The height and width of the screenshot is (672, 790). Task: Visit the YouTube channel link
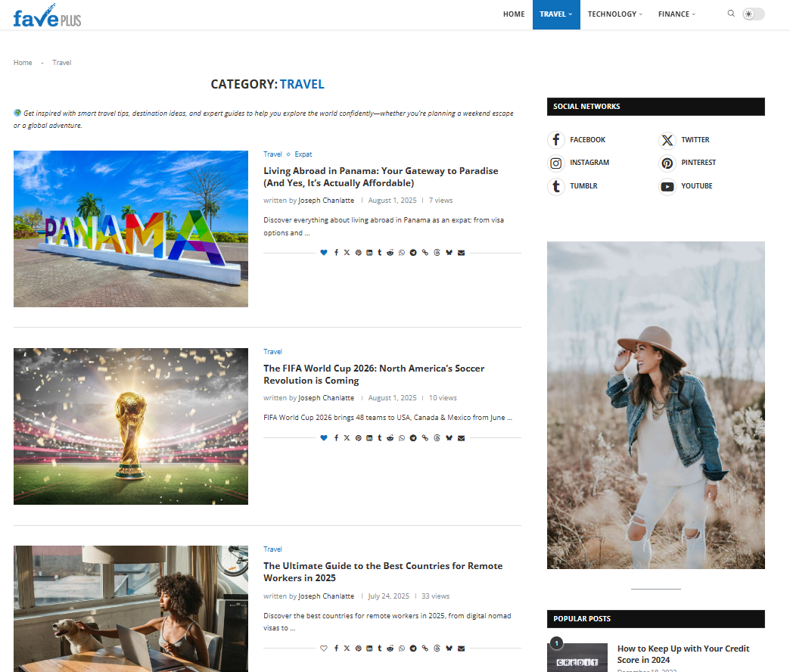point(686,186)
